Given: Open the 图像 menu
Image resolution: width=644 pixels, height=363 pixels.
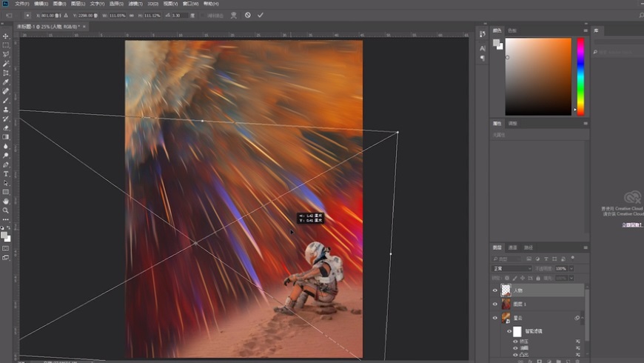Looking at the screenshot, I should coord(59,4).
